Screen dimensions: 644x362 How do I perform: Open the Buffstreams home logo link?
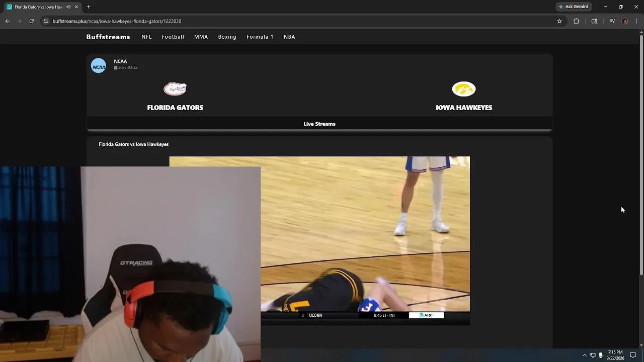click(108, 37)
